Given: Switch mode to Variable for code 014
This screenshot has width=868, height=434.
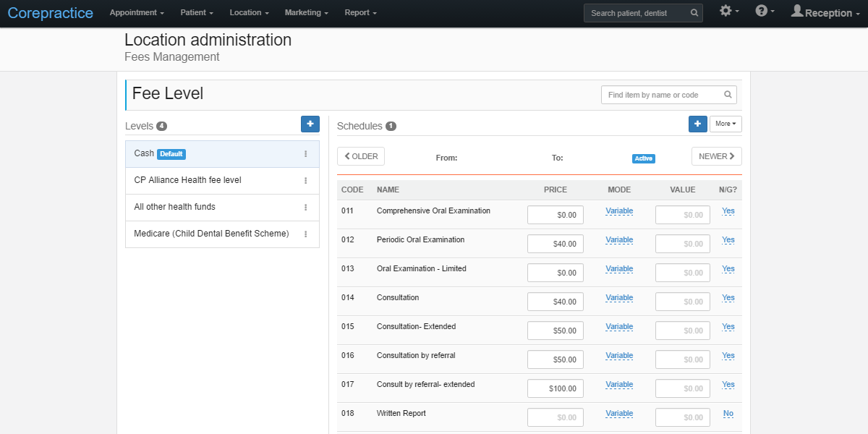Looking at the screenshot, I should coord(619,297).
